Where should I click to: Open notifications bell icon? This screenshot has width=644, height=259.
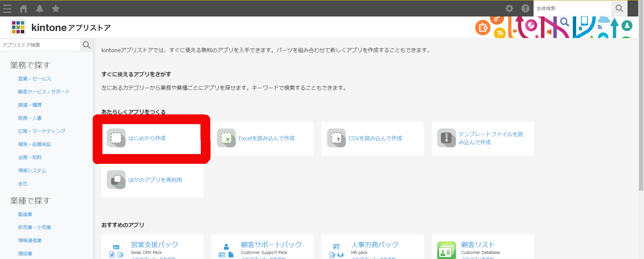click(40, 8)
